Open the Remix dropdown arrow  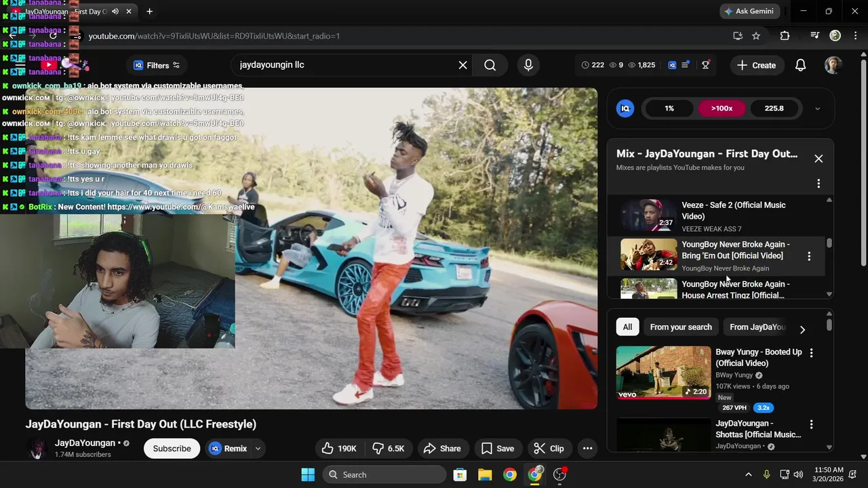click(258, 449)
